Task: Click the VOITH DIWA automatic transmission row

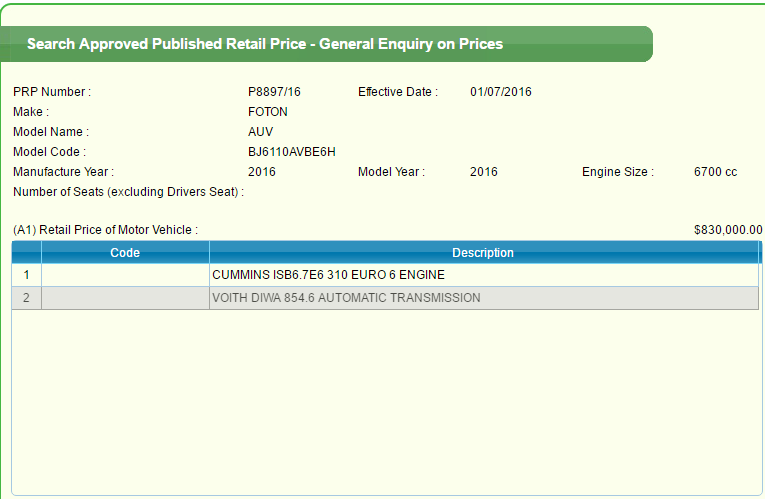Action: pyautogui.click(x=346, y=298)
